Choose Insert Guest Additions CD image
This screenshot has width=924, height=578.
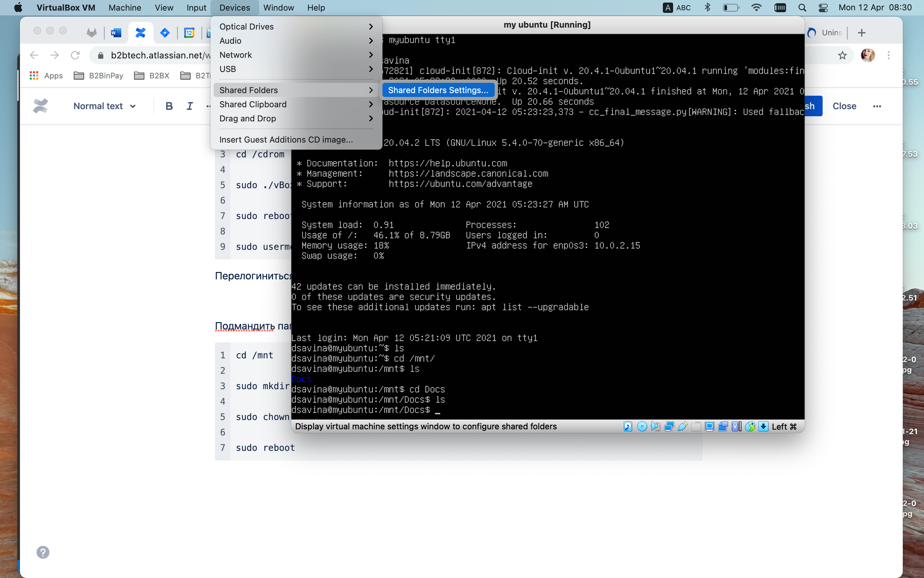click(x=286, y=140)
